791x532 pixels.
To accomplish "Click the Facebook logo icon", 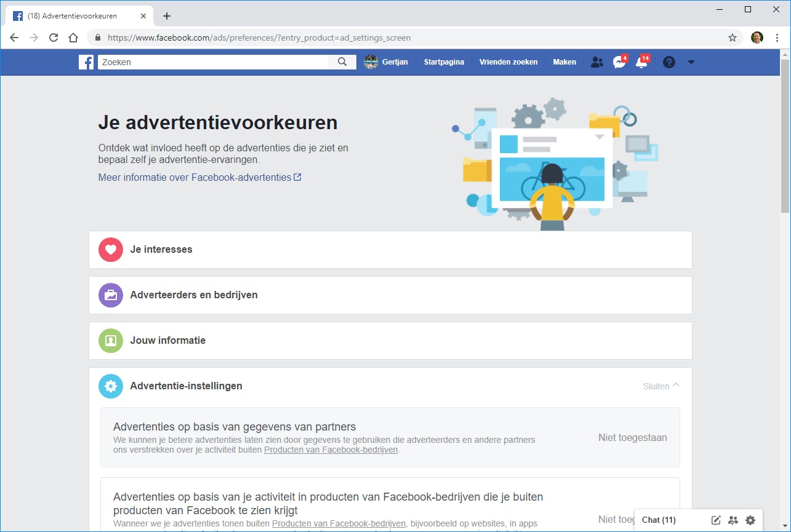I will (86, 62).
